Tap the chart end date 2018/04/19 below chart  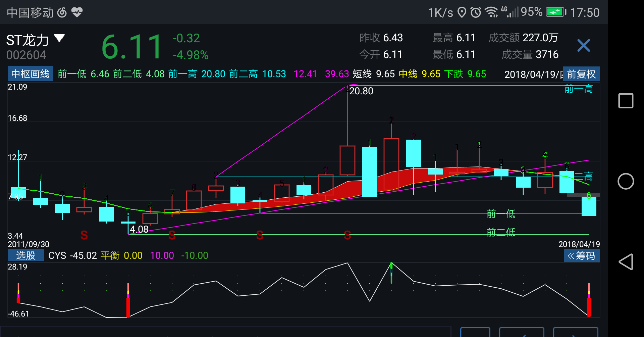579,244
